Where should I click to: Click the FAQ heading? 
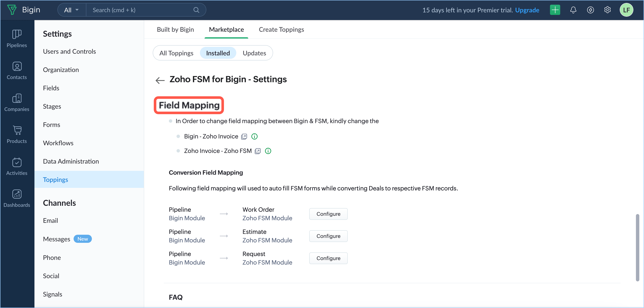(175, 297)
